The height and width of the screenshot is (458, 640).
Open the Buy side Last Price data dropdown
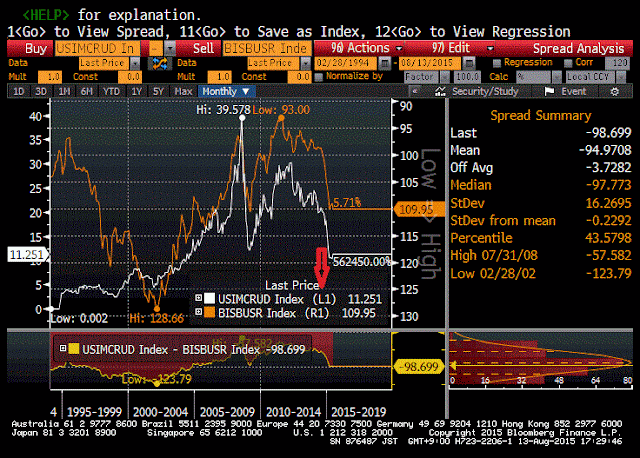134,63
